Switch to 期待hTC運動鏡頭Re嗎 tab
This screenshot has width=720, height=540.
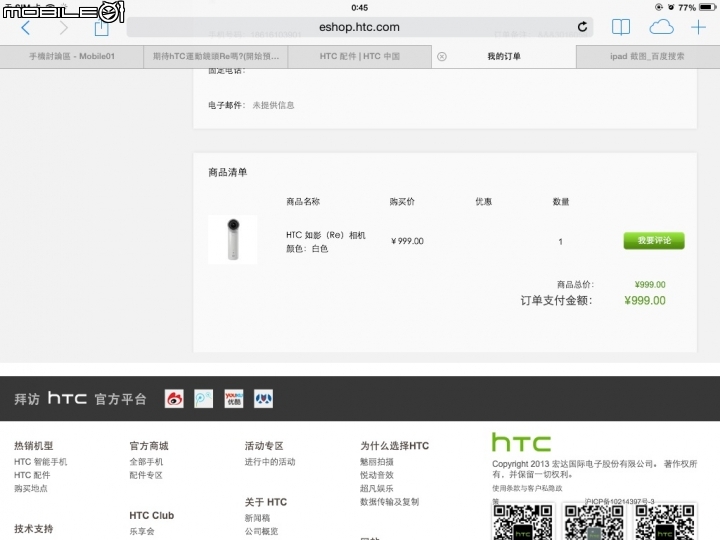216,56
